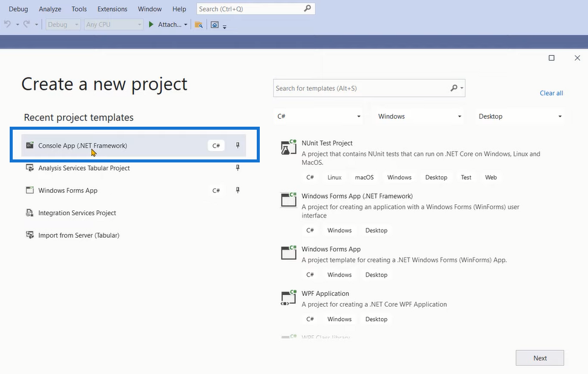
Task: Click the Test tag under NUnit Test Project
Action: pyautogui.click(x=466, y=177)
